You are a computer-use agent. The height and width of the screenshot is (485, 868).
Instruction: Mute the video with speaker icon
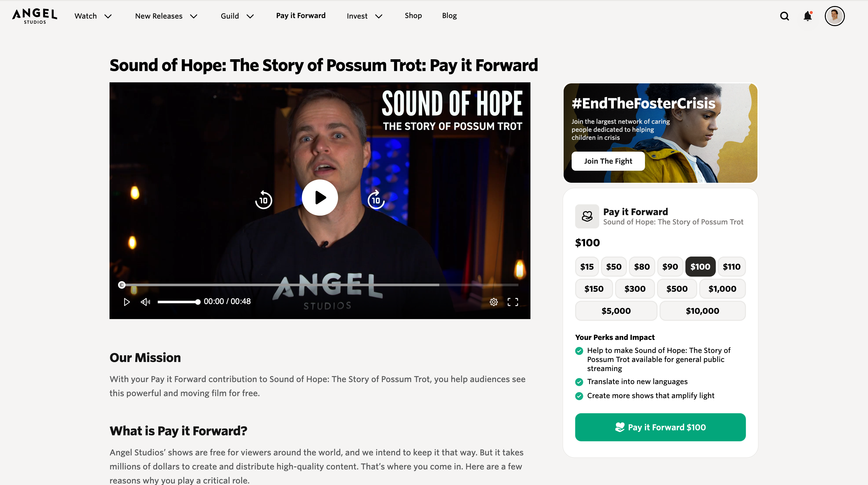145,302
